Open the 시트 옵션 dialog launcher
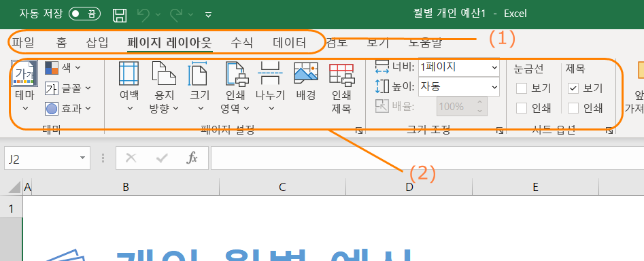Screen dimensions: 644x261 609,130
